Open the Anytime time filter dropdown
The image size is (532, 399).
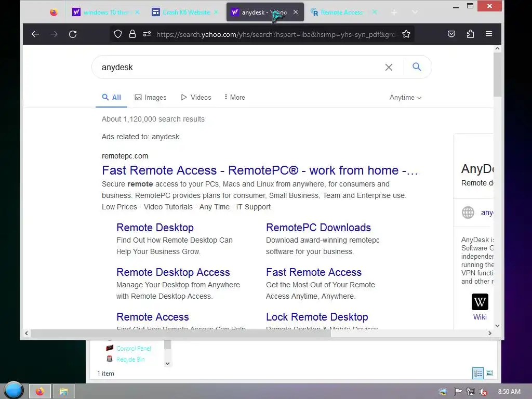[x=405, y=97]
